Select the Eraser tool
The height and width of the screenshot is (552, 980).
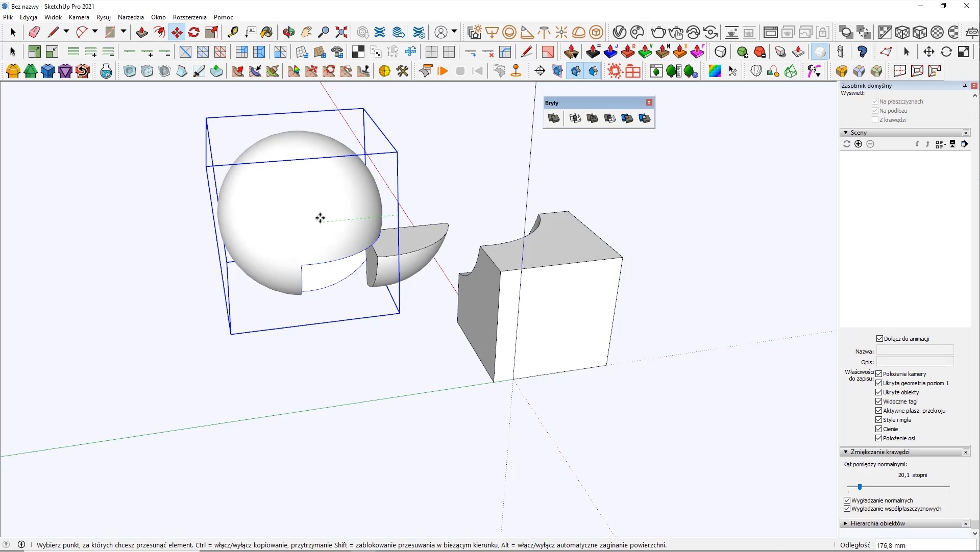pos(34,32)
